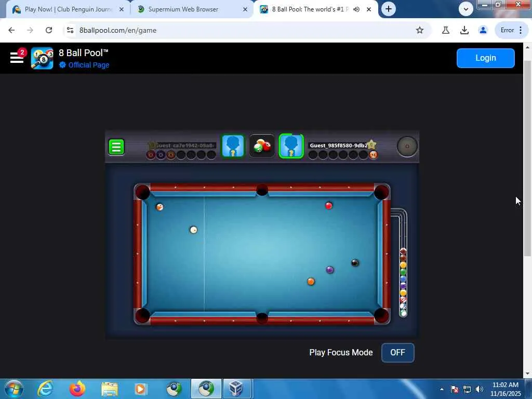Bookmark this page with the star
Screen dimensions: 532x399
pos(420,30)
